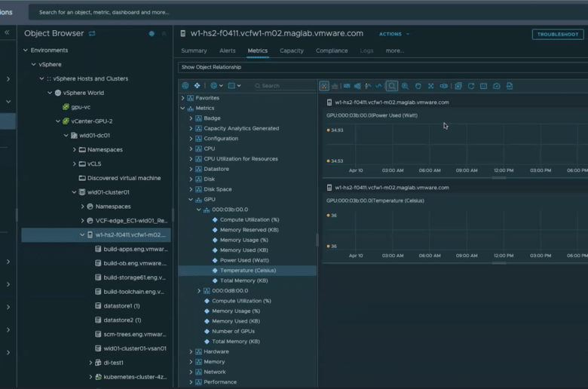Switch to the Summary tab
The height and width of the screenshot is (389, 588).
(194, 51)
